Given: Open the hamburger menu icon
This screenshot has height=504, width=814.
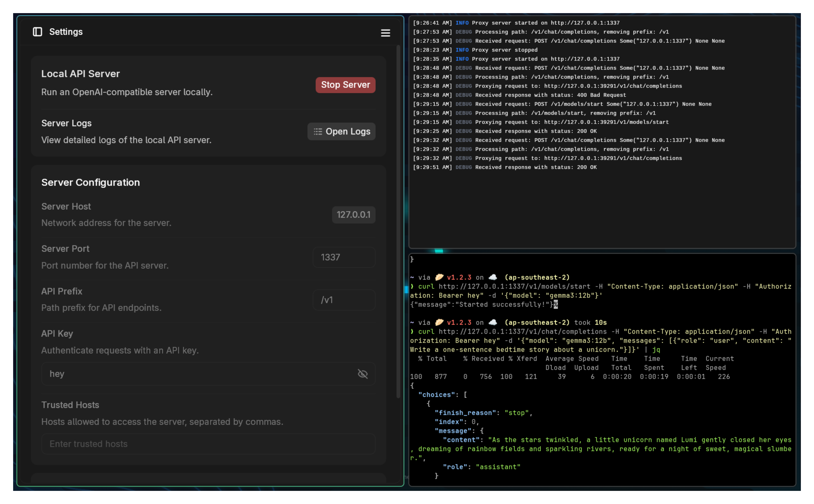Looking at the screenshot, I should click(385, 33).
